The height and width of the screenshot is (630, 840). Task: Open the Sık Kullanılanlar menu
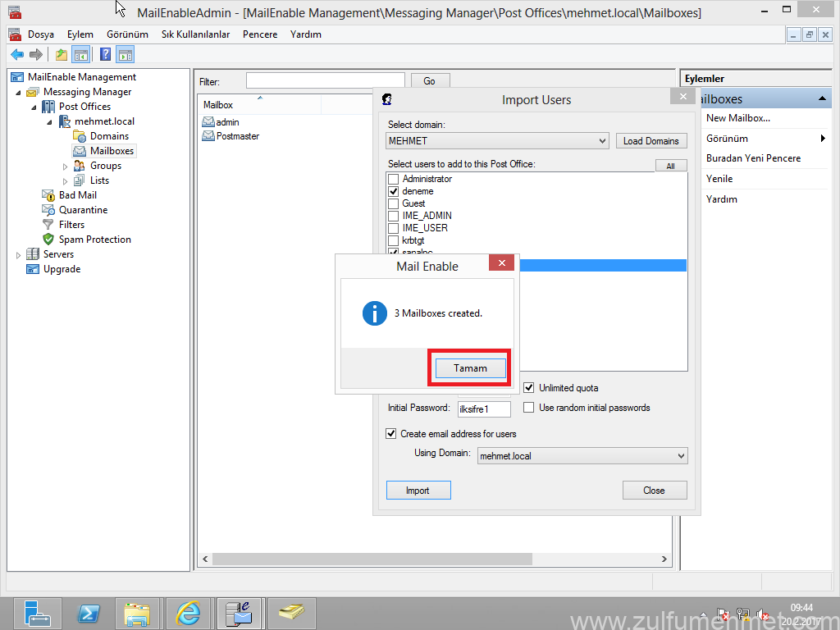[195, 34]
